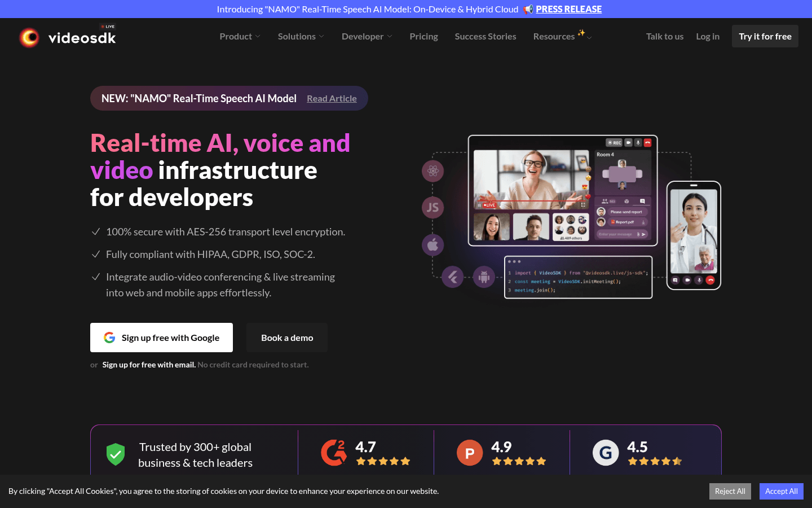Click the sparkle icon beside Resources
812x508 pixels.
581,33
